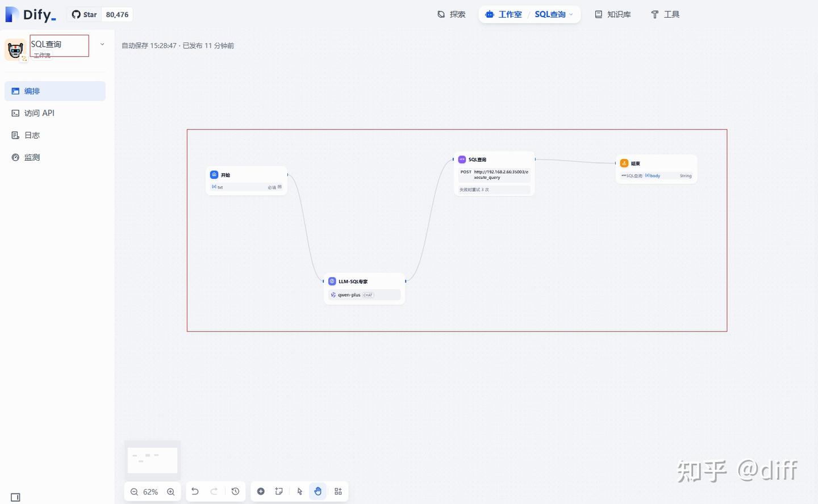Zoom in the workflow canvas
The image size is (818, 504).
pyautogui.click(x=170, y=492)
